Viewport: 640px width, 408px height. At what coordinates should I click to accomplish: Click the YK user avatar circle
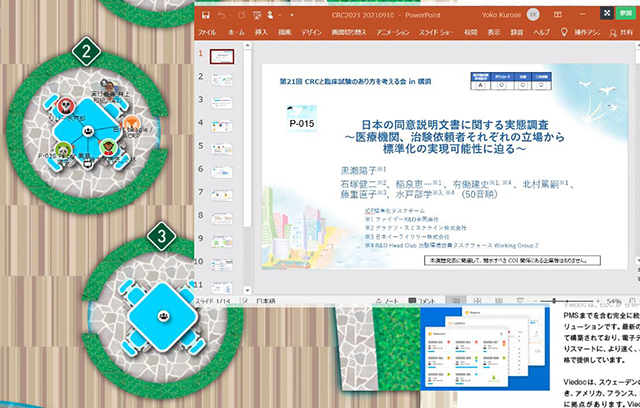(x=533, y=15)
